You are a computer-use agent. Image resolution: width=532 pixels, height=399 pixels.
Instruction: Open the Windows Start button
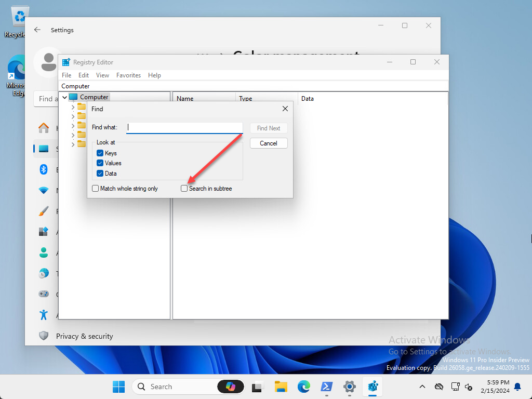(119, 387)
